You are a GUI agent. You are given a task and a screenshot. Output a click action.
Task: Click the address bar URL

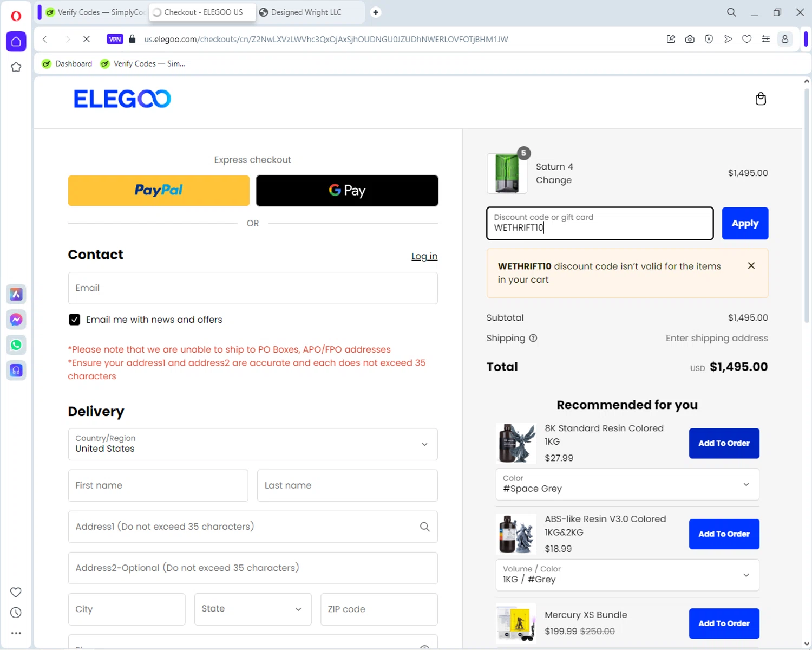pos(326,39)
